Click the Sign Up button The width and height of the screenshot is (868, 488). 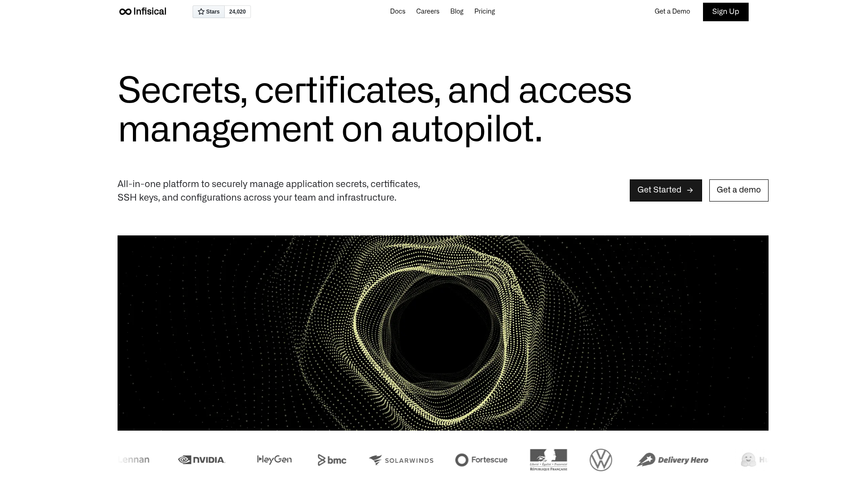click(x=726, y=12)
